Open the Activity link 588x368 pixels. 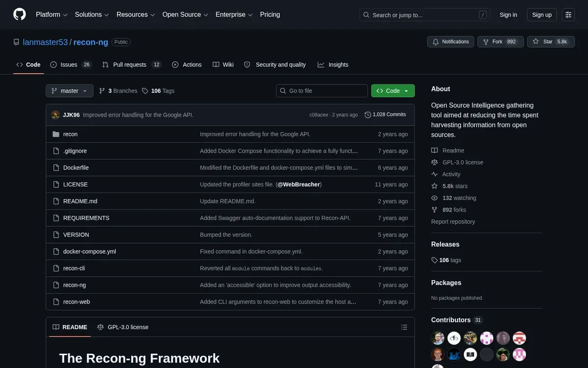pos(446,174)
